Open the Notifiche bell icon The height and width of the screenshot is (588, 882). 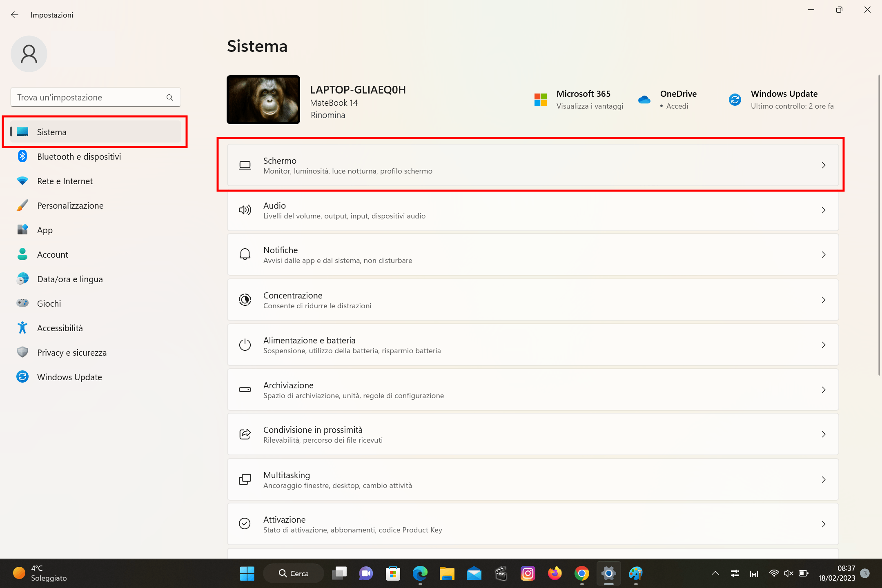pos(245,254)
